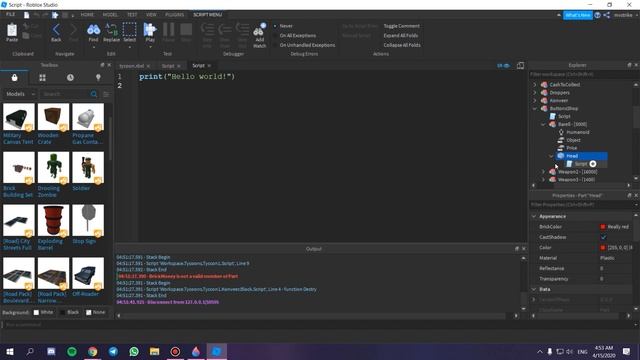Collapse the Appearance properties section

point(534,216)
